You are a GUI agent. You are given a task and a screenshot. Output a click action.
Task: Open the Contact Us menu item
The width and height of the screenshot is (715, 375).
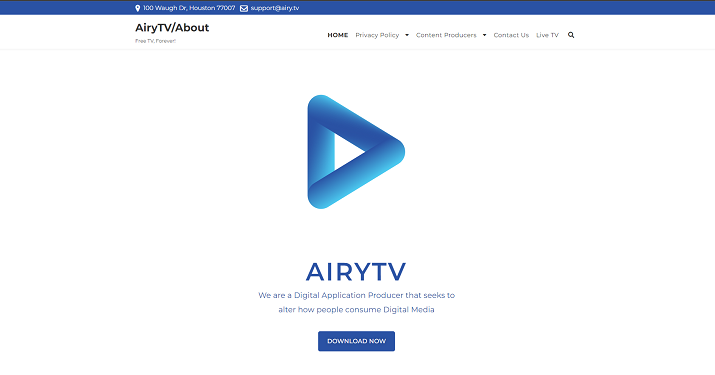pyautogui.click(x=511, y=35)
